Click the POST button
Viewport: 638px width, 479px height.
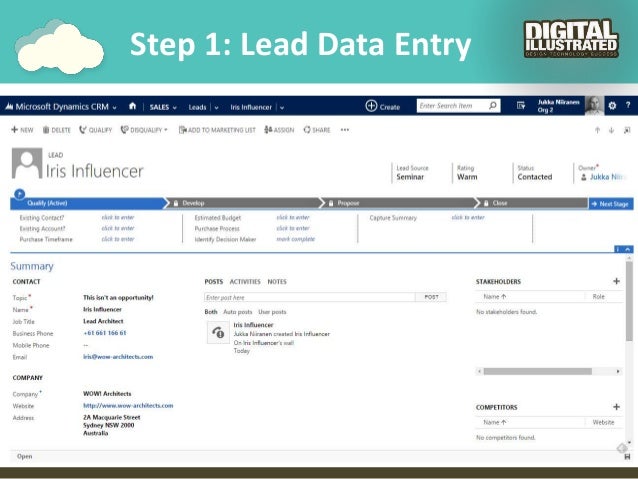pos(431,297)
